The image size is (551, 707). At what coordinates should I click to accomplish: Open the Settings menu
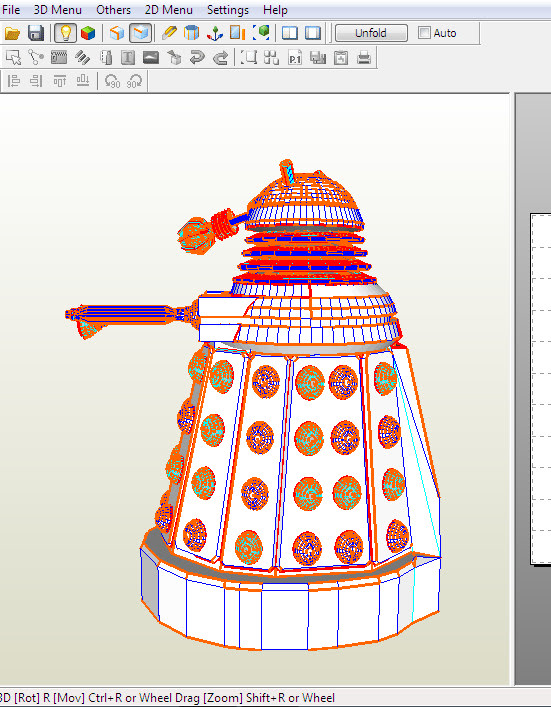pos(227,9)
